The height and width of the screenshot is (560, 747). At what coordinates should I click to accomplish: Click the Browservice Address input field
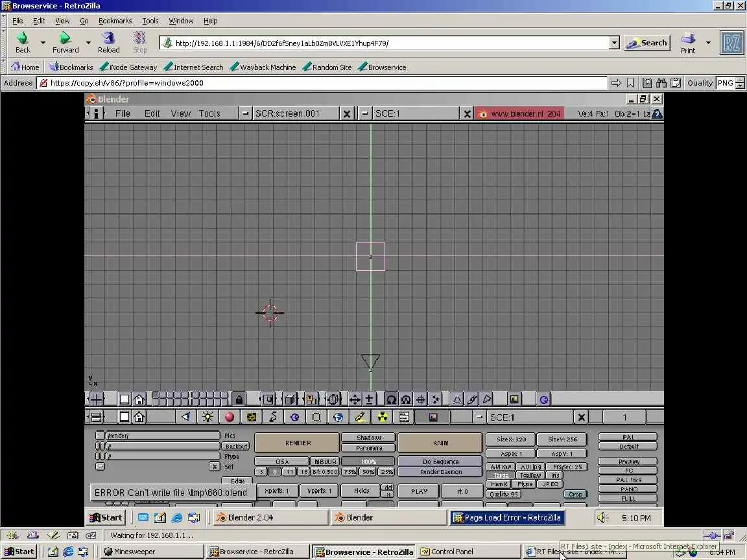click(322, 83)
